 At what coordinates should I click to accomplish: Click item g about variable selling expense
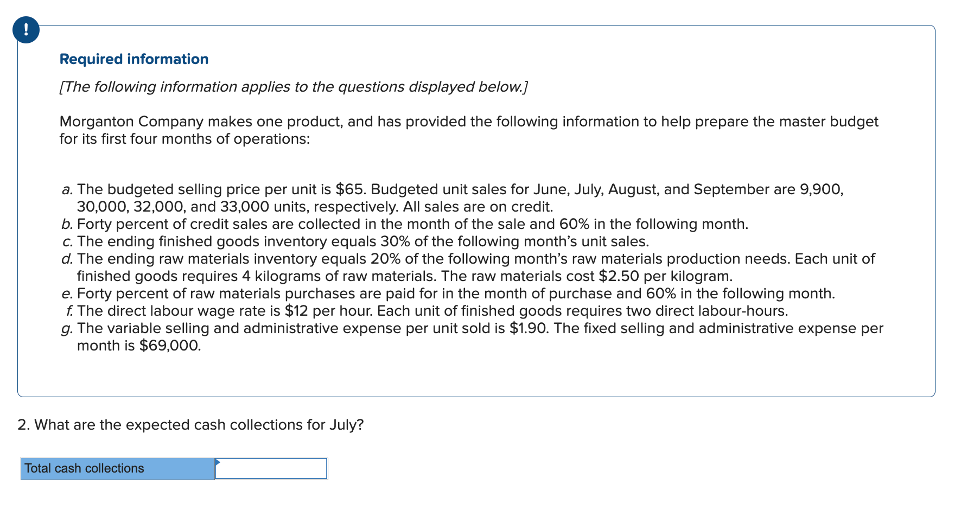(480, 336)
